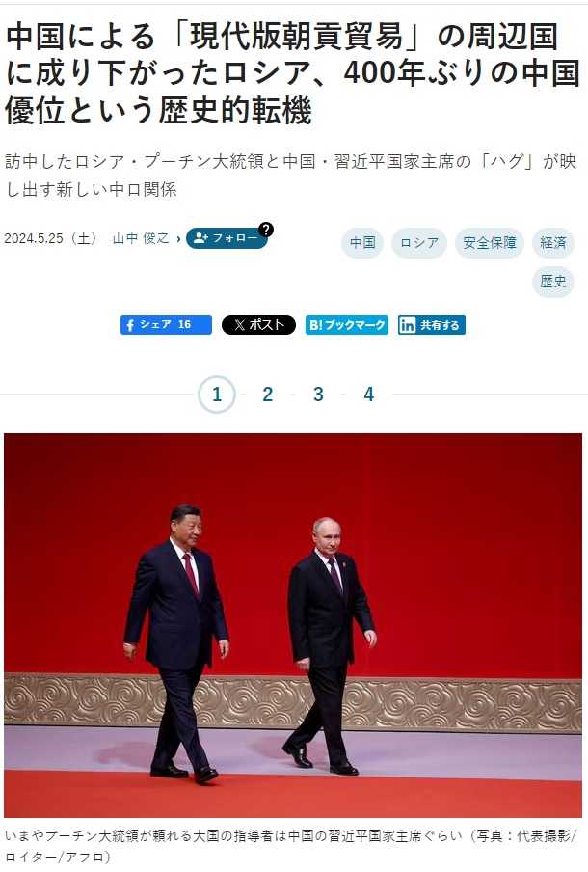This screenshot has width=588, height=872.
Task: Click the Facebook share (シェア) button
Action: coord(166,325)
